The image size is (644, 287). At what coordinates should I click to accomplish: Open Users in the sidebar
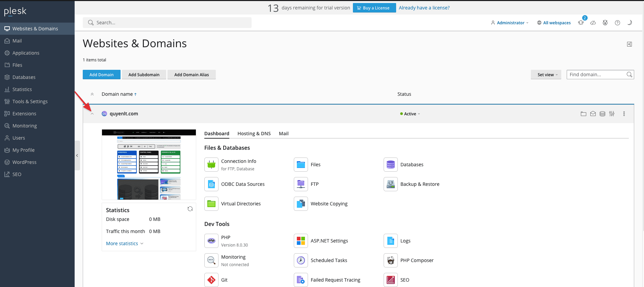[x=37, y=138]
